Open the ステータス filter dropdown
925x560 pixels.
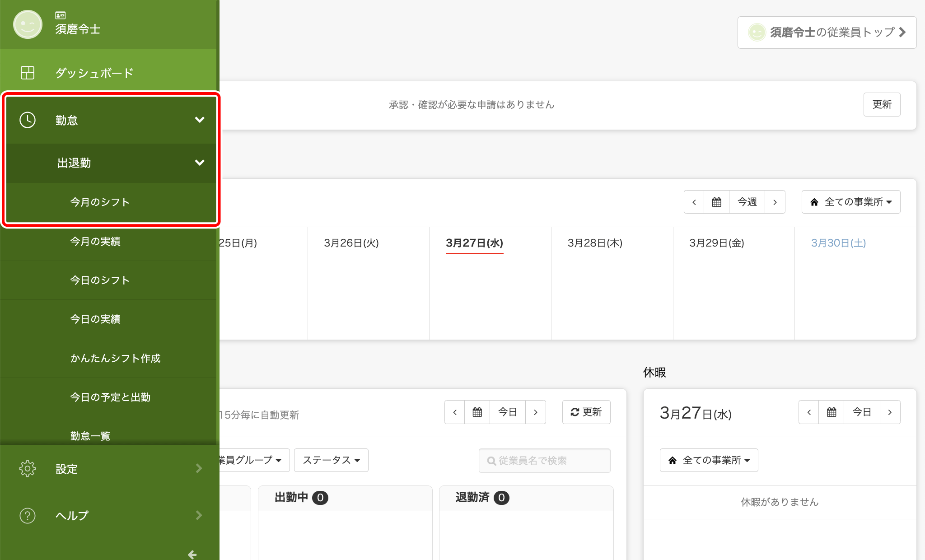(331, 460)
